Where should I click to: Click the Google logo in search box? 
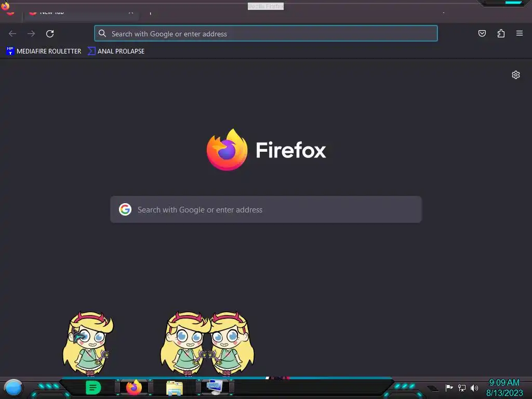click(x=125, y=209)
